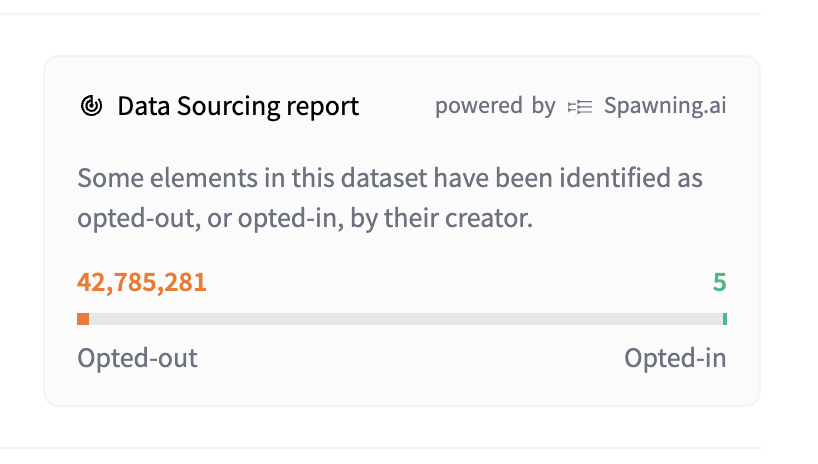Image resolution: width=818 pixels, height=464 pixels.
Task: Click the Spawning.ai logo icon
Action: pyautogui.click(x=580, y=106)
